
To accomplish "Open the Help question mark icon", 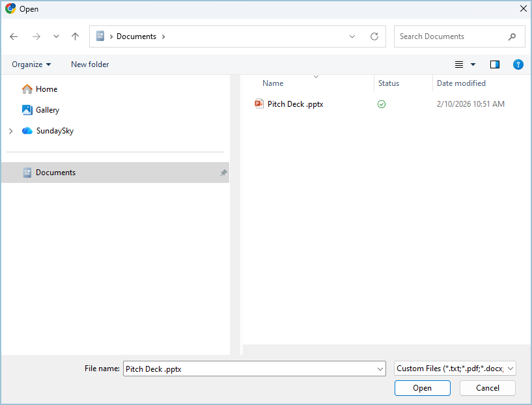I will point(518,64).
